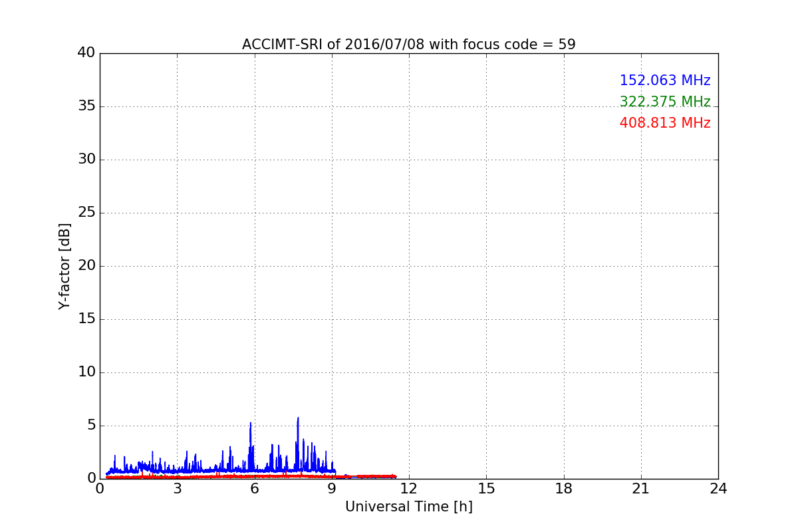Select the blue 152.063 MHz legend label
798x532 pixels.
(x=665, y=80)
